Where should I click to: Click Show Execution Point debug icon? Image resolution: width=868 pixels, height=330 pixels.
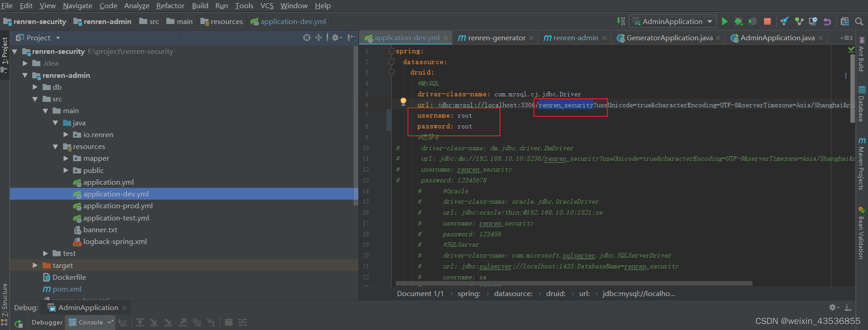click(x=122, y=322)
